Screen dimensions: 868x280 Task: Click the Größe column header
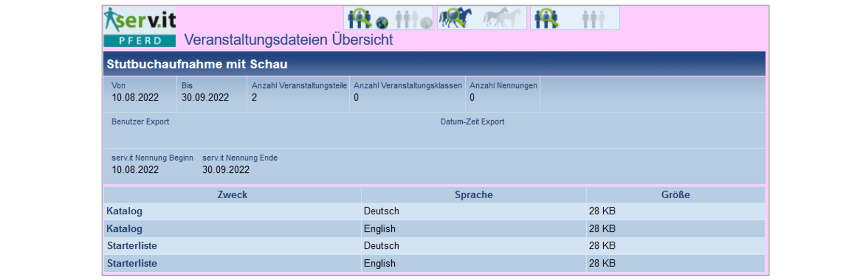point(676,195)
